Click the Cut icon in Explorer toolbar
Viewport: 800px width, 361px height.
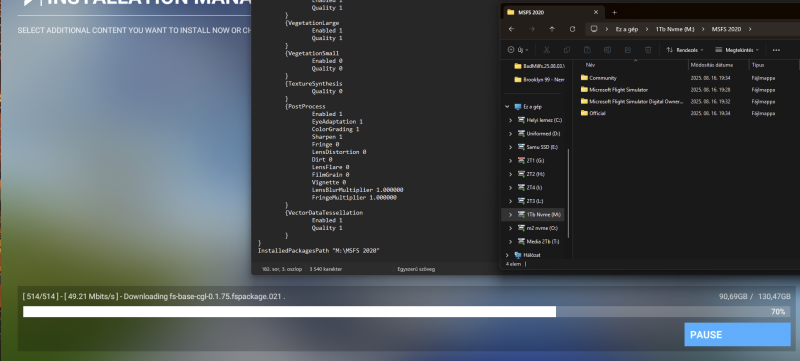pyautogui.click(x=546, y=50)
